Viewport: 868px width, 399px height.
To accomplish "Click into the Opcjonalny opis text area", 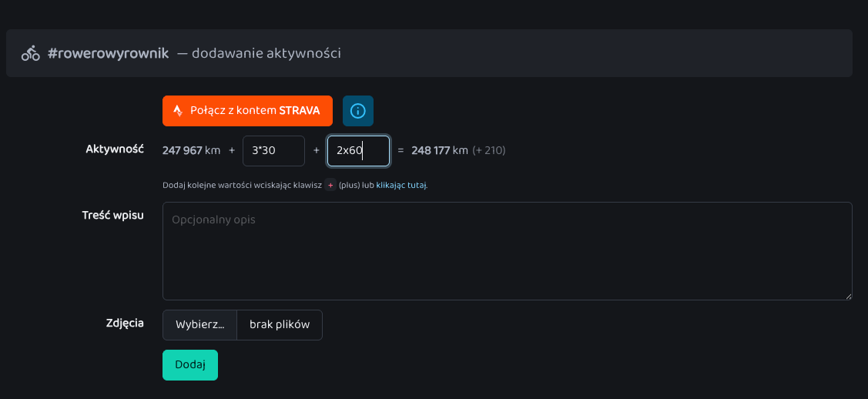I will (507, 250).
